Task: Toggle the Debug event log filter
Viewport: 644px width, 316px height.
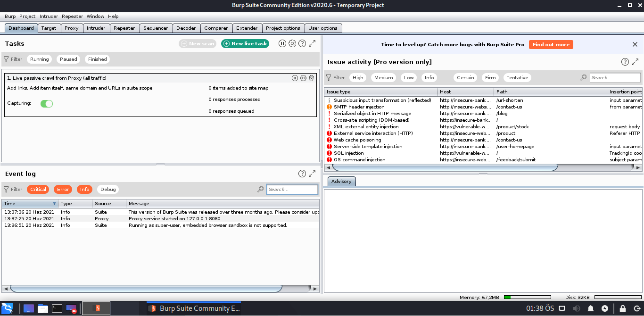Action: (108, 190)
